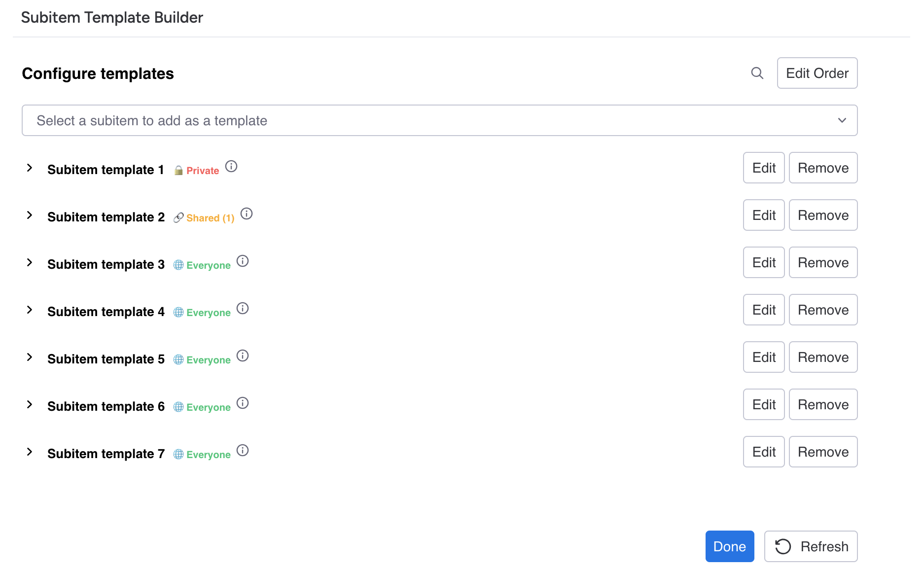The image size is (924, 571).
Task: Edit Subitem template 6
Action: pyautogui.click(x=764, y=404)
